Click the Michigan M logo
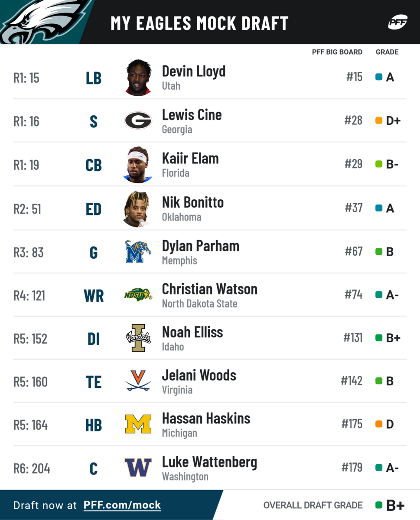The height and width of the screenshot is (520, 420). (x=138, y=424)
